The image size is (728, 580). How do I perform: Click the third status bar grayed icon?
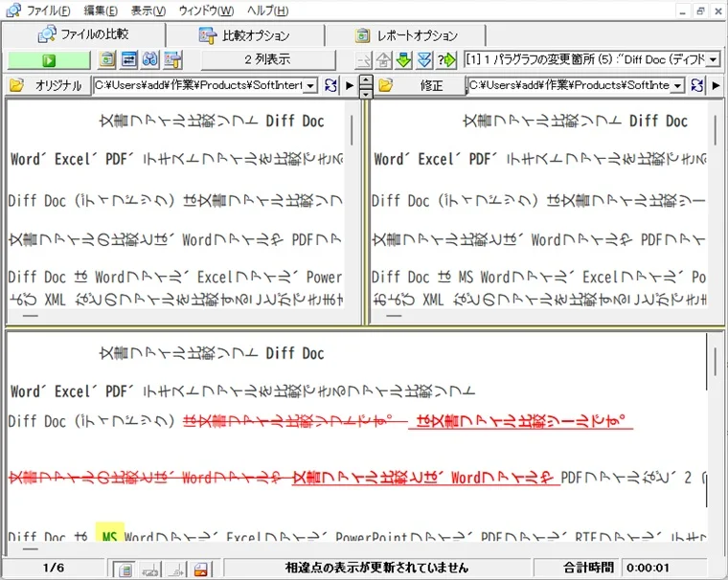point(176,569)
